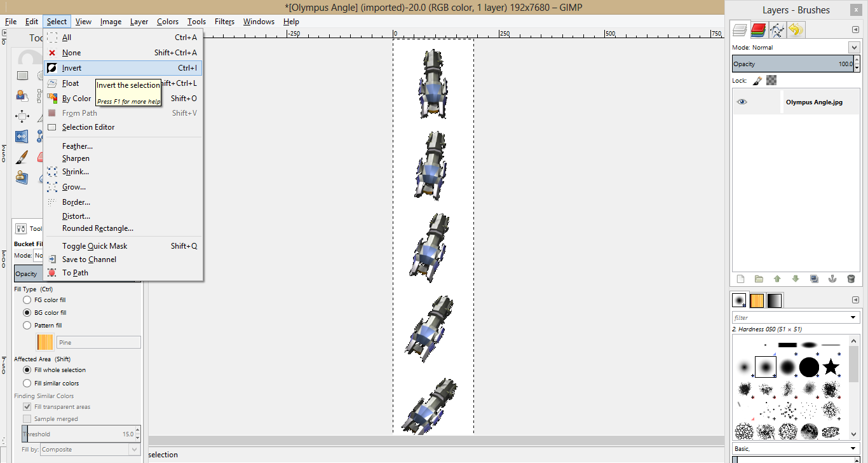Toggle Sample merged checkbox

(x=27, y=418)
